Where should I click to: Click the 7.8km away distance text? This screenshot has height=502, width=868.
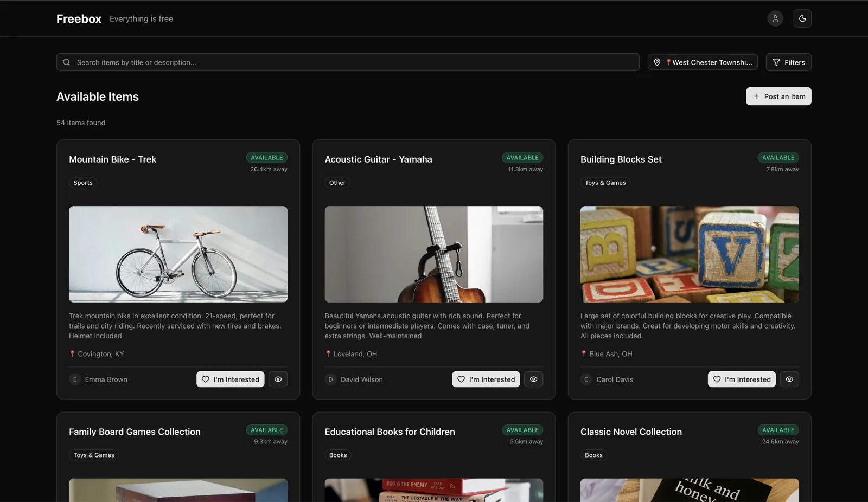783,169
